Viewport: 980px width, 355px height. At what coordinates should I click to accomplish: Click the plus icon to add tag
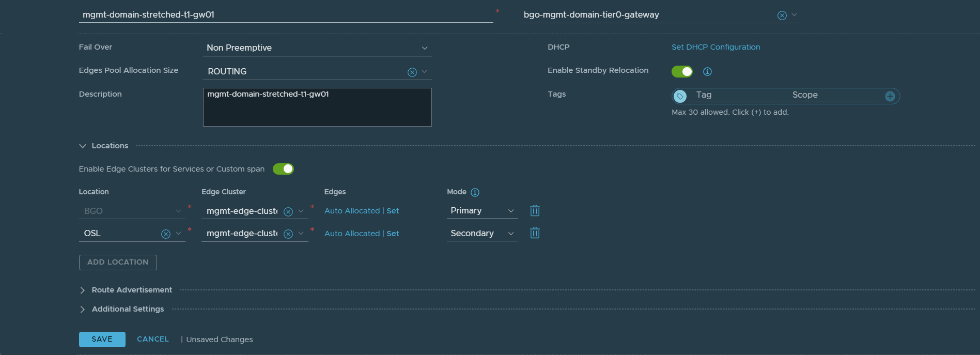click(890, 96)
